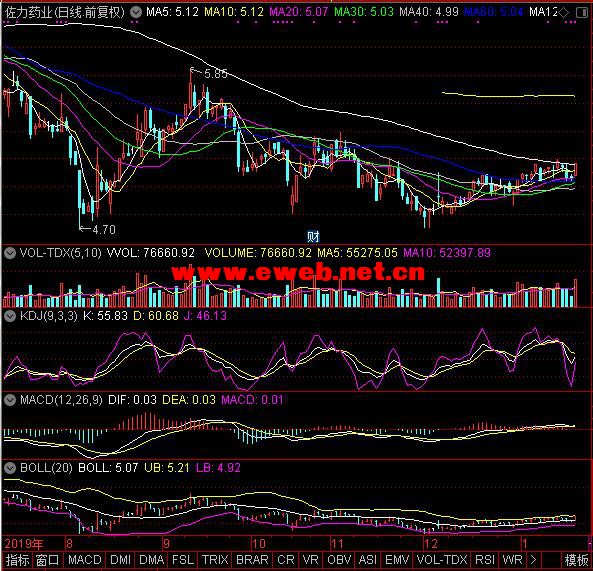Expand the BOLL panel dropdown
Image resolution: width=593 pixels, height=571 pixels.
[x=10, y=468]
